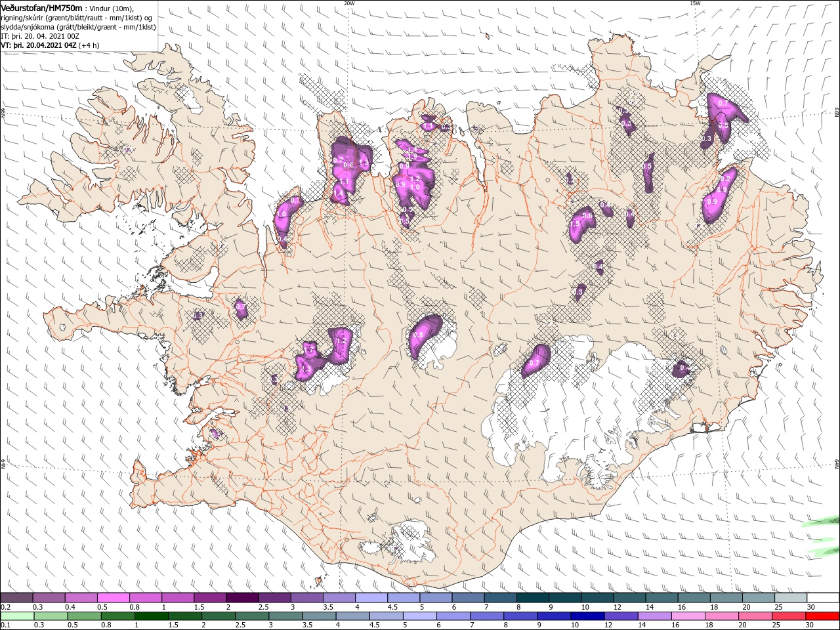
Task: Pick the forest green rain swatch at 2
Action: point(219,616)
